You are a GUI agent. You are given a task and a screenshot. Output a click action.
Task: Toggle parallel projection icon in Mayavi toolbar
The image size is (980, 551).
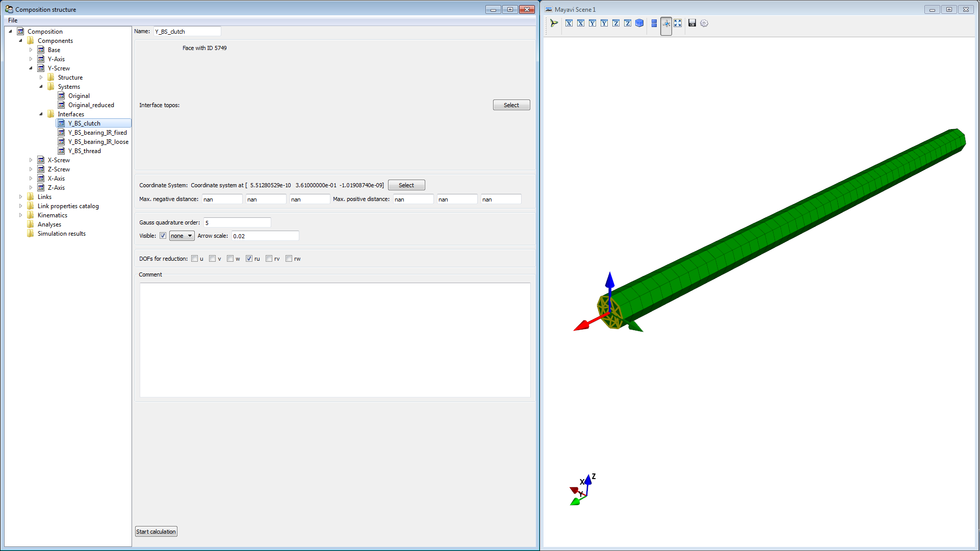(654, 23)
